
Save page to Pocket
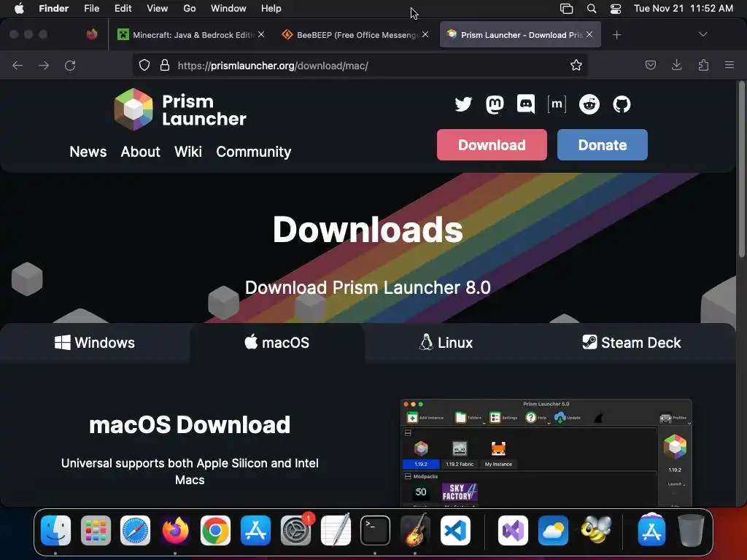pos(650,65)
